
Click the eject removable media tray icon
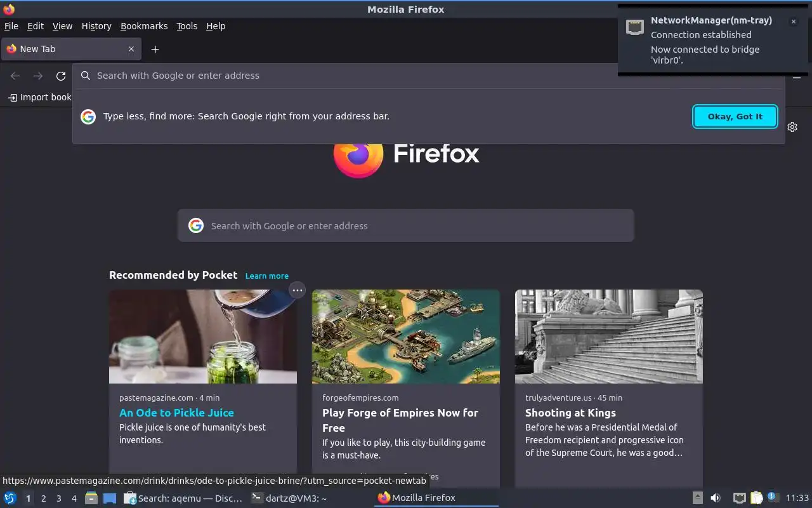tap(697, 498)
